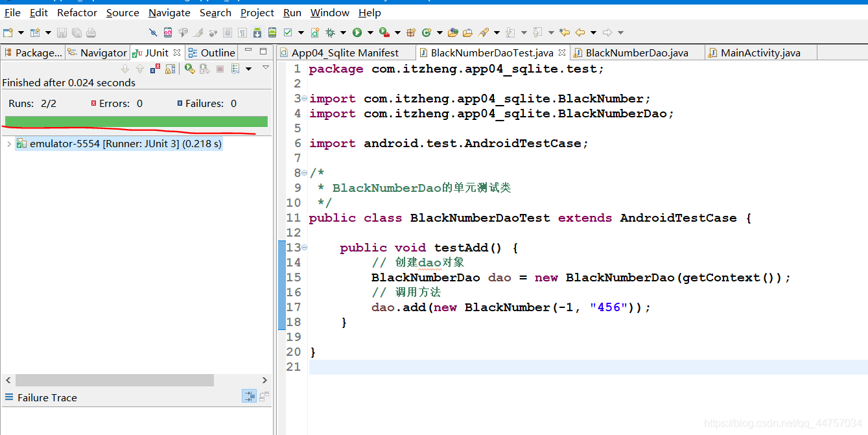Click the Back navigation yellow arrow
Viewport: 868px width, 435px height.
point(580,32)
